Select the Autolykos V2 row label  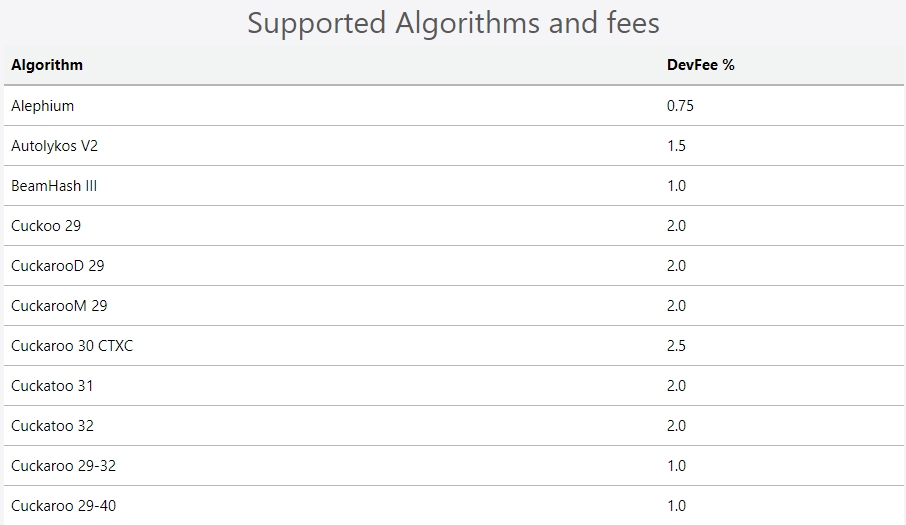pyautogui.click(x=55, y=146)
